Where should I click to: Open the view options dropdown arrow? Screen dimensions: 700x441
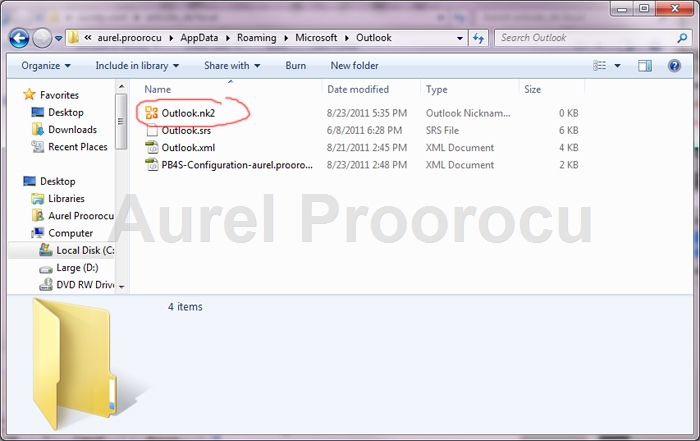pos(617,66)
